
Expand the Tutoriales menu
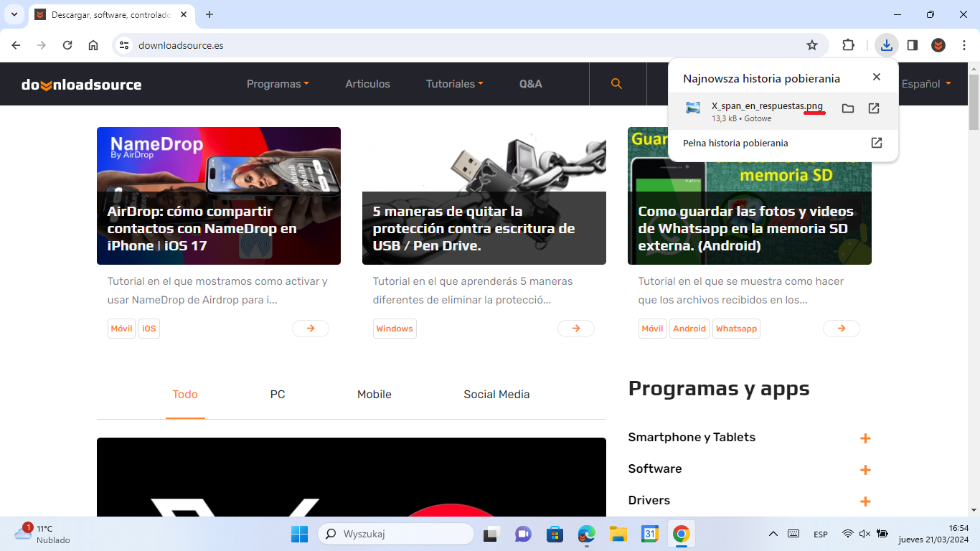point(454,84)
